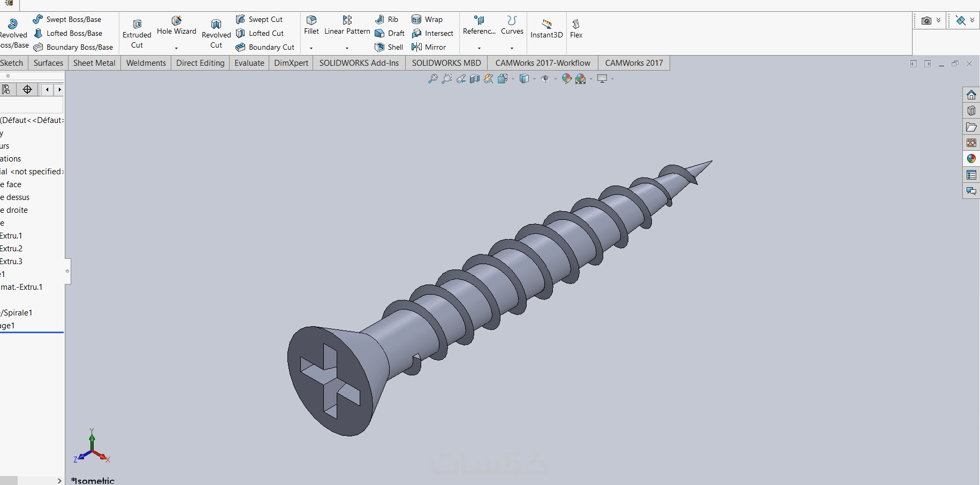980x485 pixels.
Task: Choose the Boundary Cut tool
Action: [x=265, y=47]
